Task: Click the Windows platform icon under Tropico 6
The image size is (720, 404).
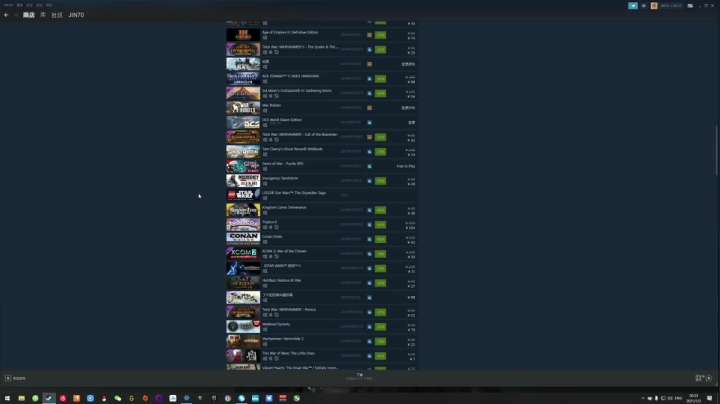Action: point(265,227)
